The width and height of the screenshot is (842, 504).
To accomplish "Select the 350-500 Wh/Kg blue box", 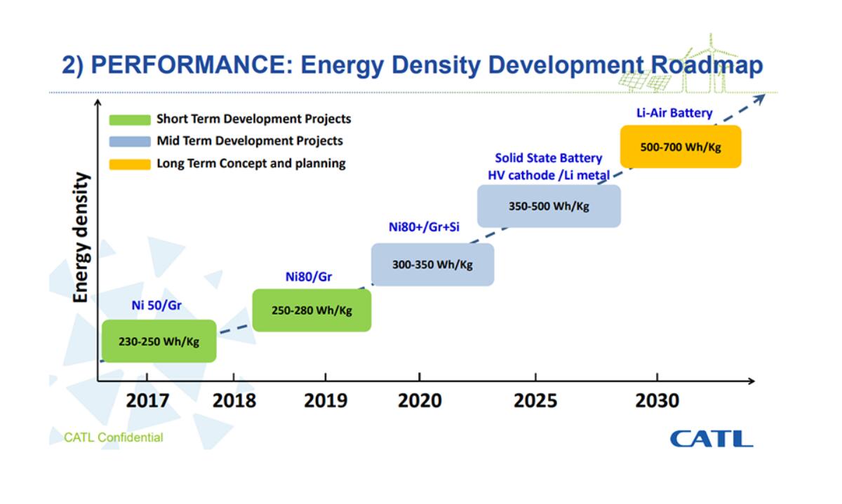I will click(x=549, y=206).
